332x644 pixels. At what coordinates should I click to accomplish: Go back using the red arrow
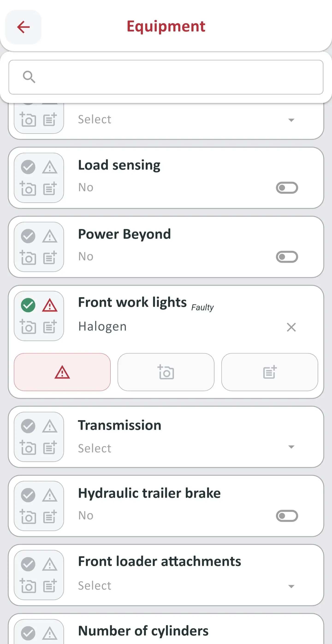coord(23,27)
